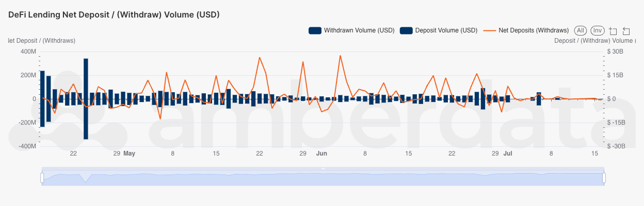
Task: Click the chart title text
Action: [114, 14]
